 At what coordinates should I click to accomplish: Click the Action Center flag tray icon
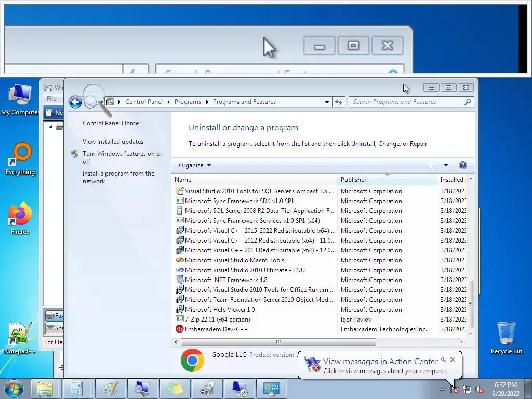[x=455, y=390]
